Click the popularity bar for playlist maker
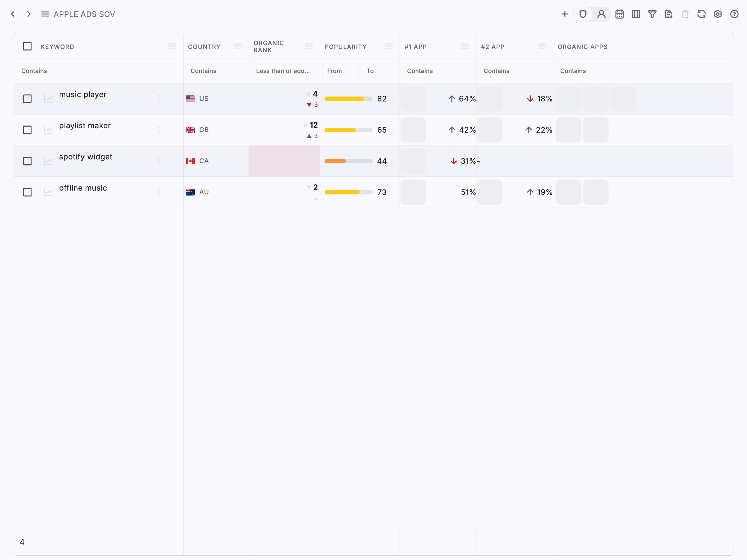Screen dimensions: 747x560 349,130
